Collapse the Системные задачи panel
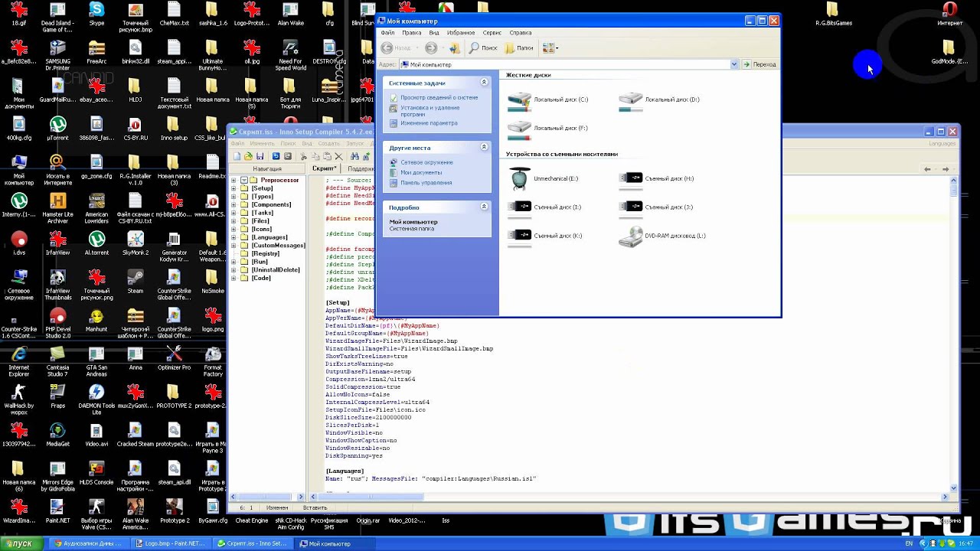 pyautogui.click(x=484, y=82)
